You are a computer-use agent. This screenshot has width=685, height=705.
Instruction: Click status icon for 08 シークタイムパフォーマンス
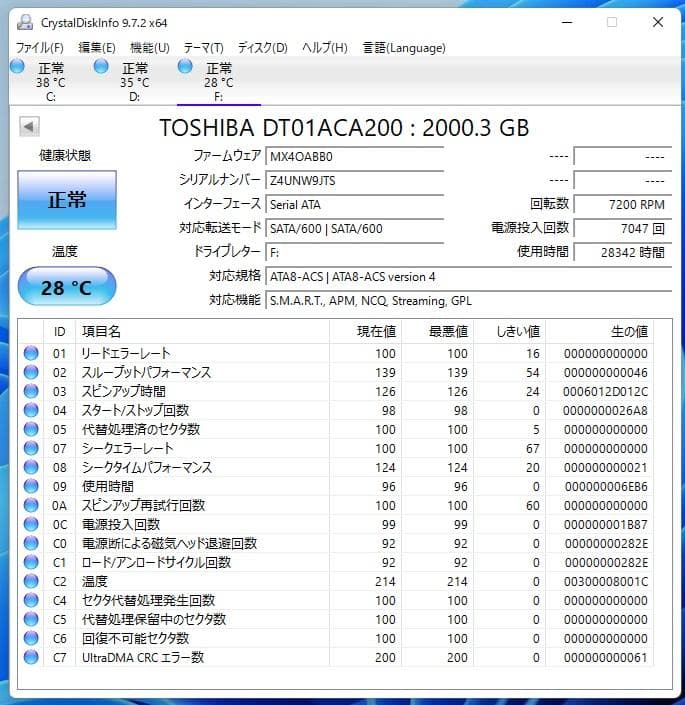(x=31, y=467)
